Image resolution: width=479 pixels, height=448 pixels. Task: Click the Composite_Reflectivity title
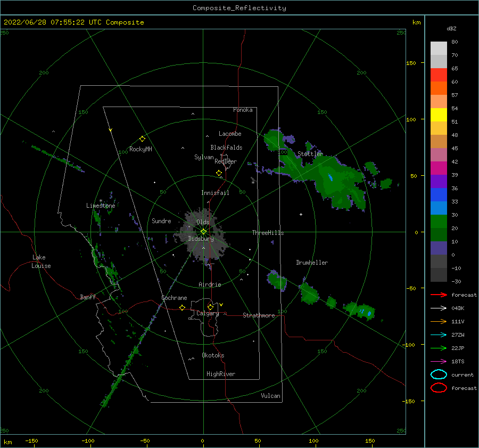[x=240, y=8]
